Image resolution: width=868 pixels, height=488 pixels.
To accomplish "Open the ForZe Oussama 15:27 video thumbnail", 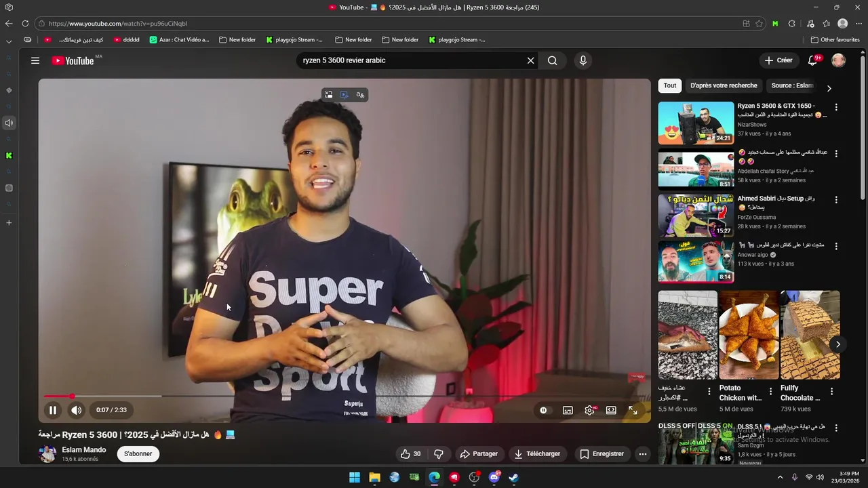I will [696, 215].
